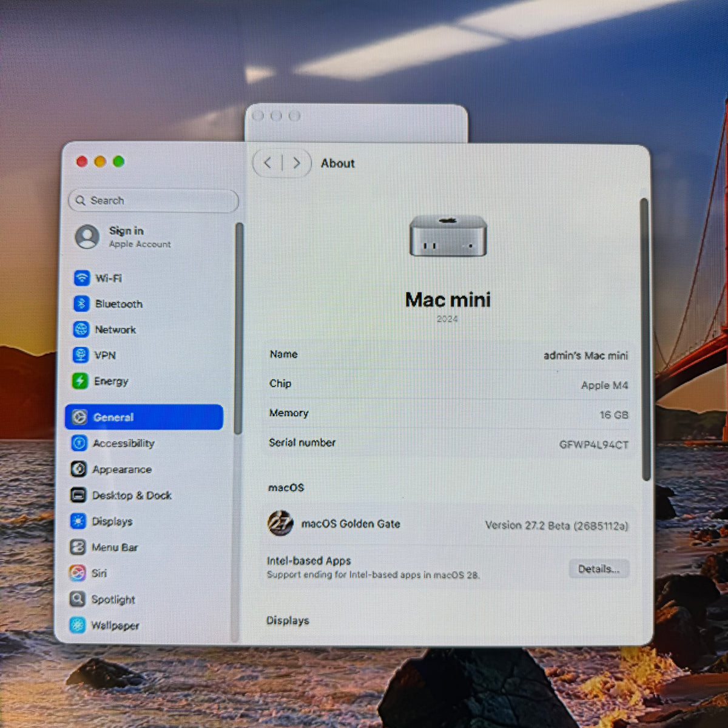Image resolution: width=728 pixels, height=728 pixels.
Task: Click the 16 GB memory value
Action: click(x=614, y=415)
